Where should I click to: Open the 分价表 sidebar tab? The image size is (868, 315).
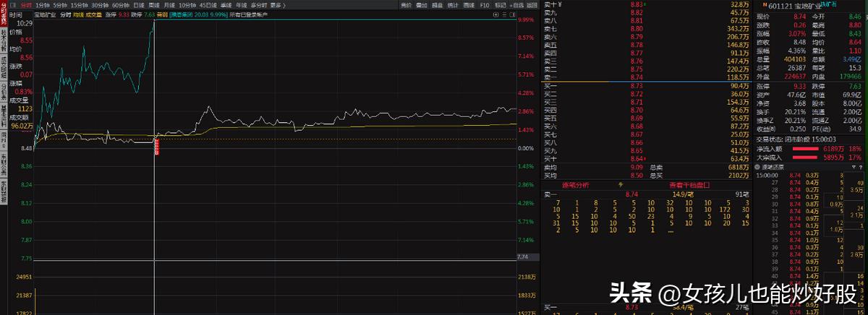tap(4, 90)
